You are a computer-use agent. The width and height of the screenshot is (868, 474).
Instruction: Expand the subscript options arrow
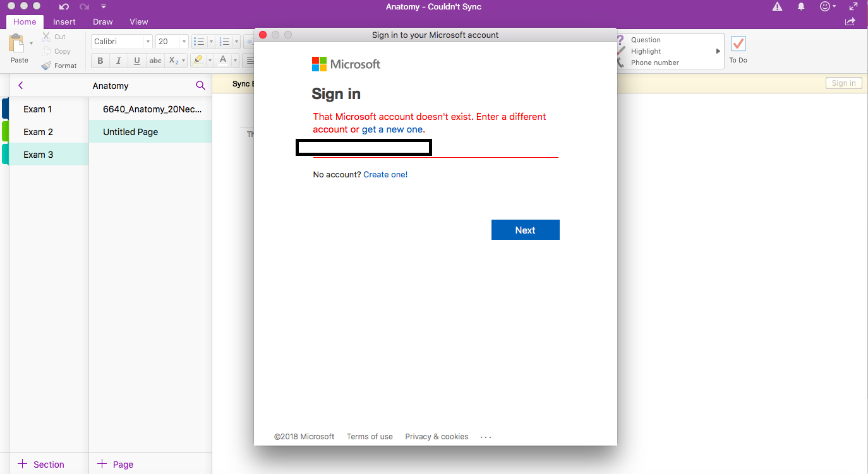point(184,61)
